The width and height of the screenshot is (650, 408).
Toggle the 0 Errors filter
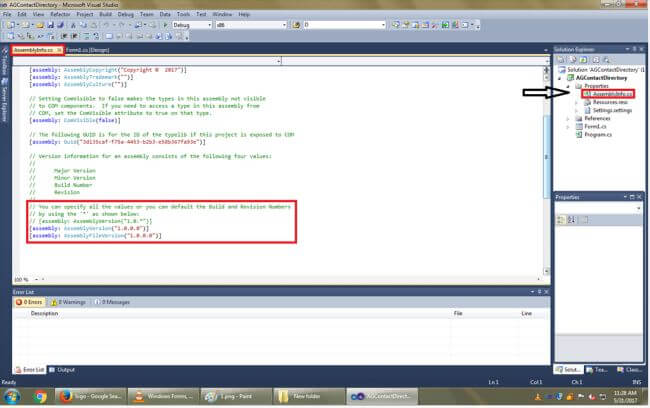point(29,302)
